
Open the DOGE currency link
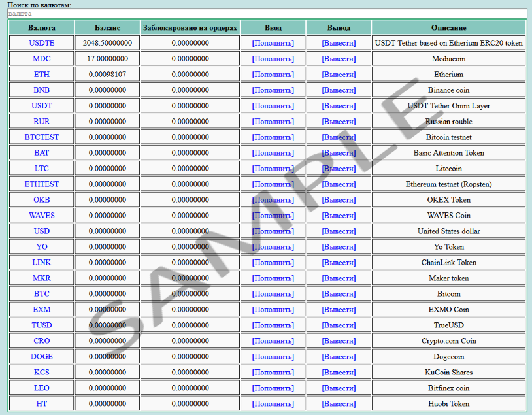(41, 356)
